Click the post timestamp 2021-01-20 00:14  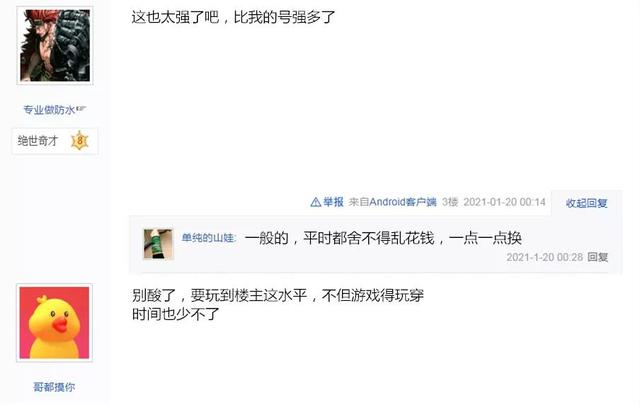[504, 202]
